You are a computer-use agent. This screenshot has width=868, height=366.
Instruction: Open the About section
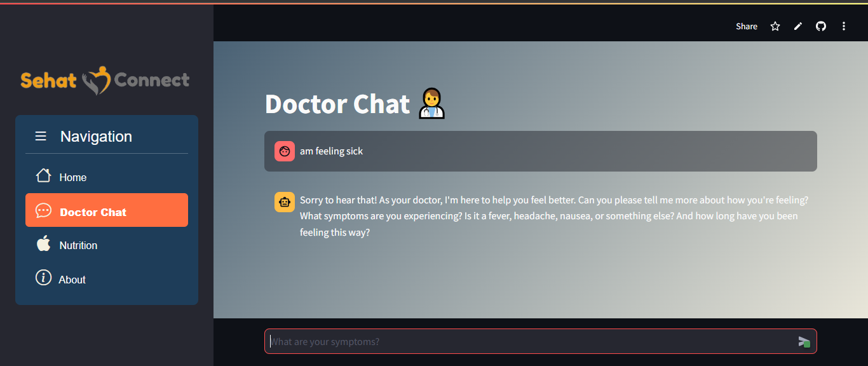tap(72, 278)
